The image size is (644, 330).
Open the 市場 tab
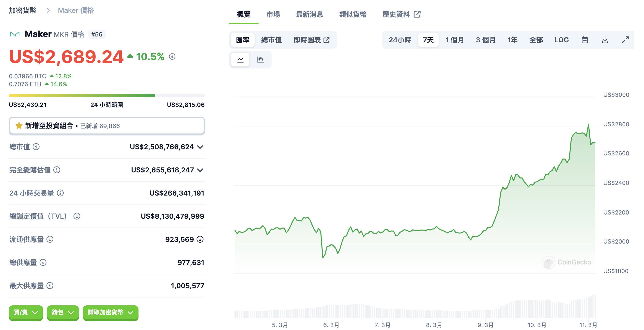coord(273,15)
